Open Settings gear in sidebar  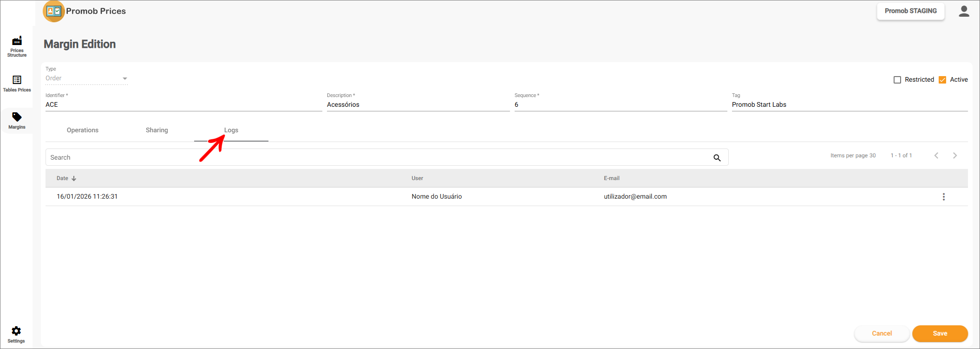[16, 334]
